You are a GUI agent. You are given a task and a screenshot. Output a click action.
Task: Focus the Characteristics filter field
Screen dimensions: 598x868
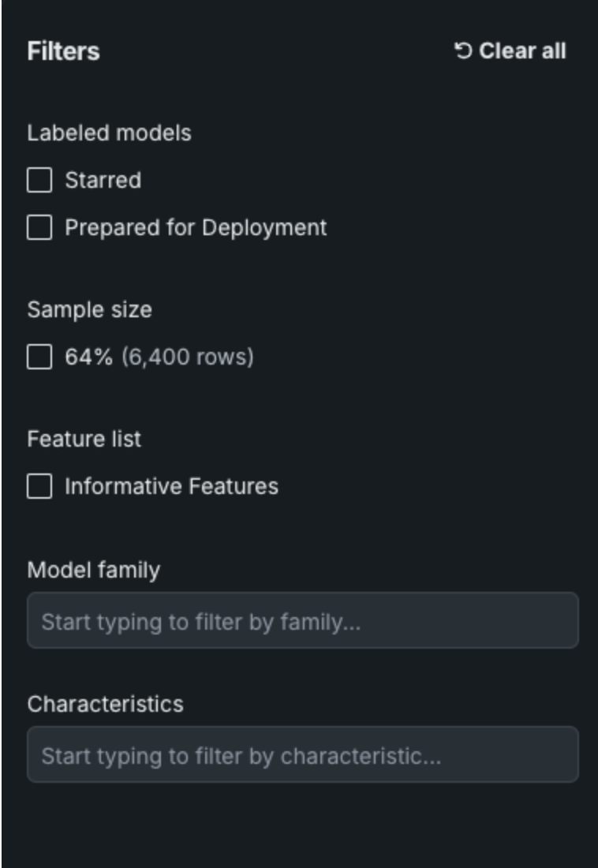click(303, 755)
